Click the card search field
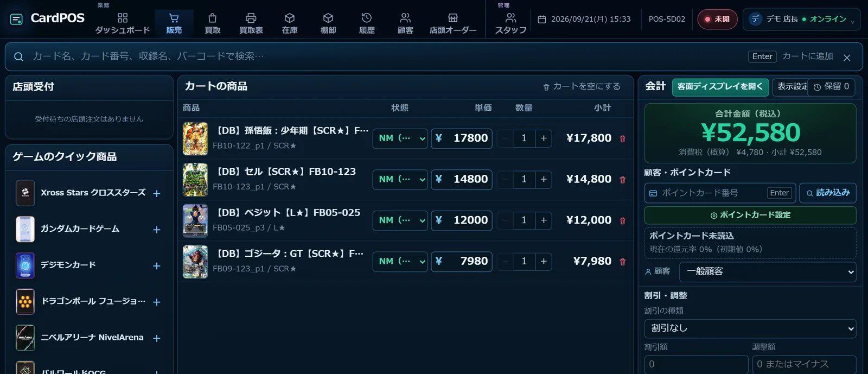 tap(380, 56)
